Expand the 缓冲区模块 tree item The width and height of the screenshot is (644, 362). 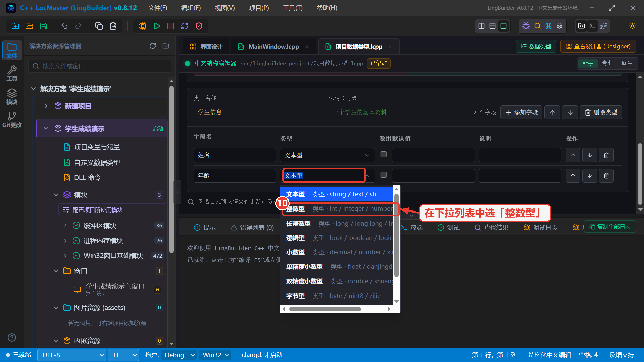(65, 226)
